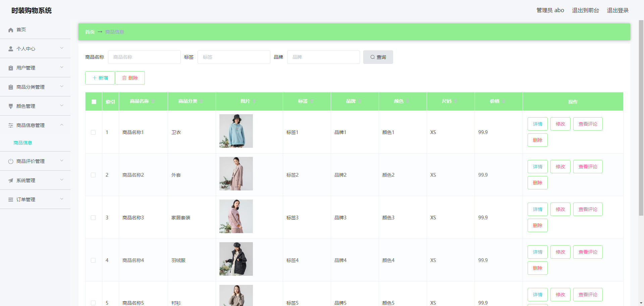This screenshot has width=644, height=306.
Task: Open 系统管理 sidebar menu
Action: [35, 180]
